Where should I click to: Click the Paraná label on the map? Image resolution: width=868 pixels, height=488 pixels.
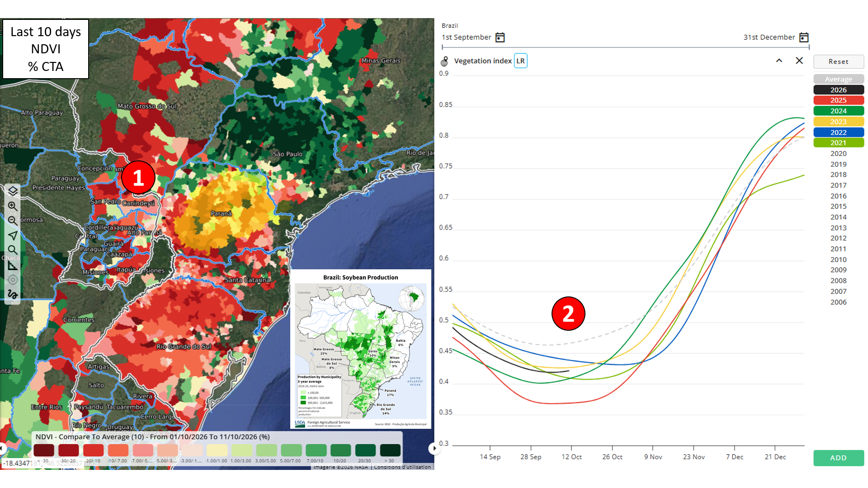click(221, 213)
